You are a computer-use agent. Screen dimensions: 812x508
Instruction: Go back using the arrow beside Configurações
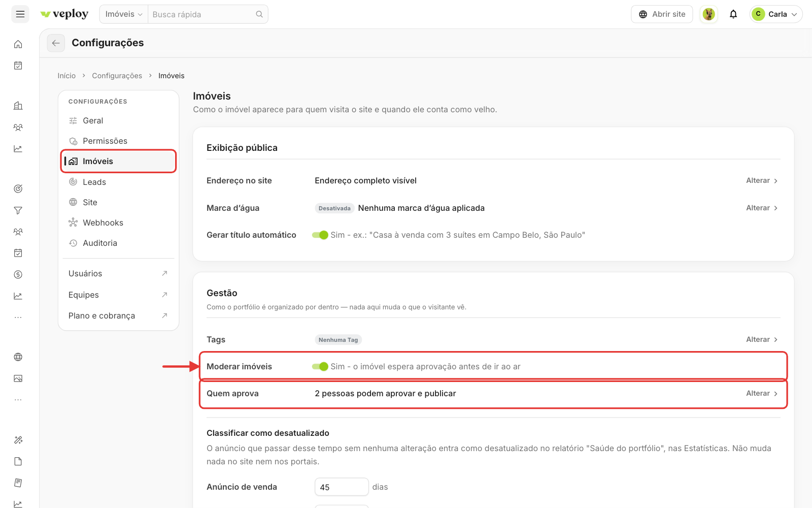(x=56, y=43)
